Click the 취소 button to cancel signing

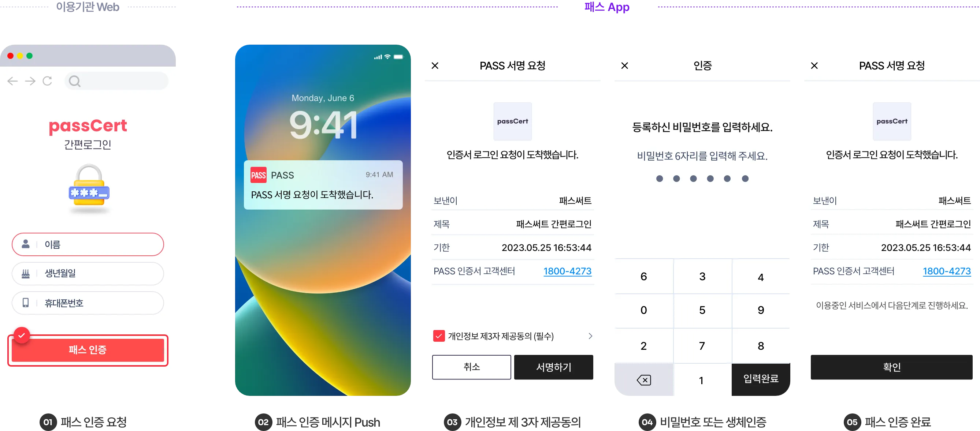click(x=471, y=375)
